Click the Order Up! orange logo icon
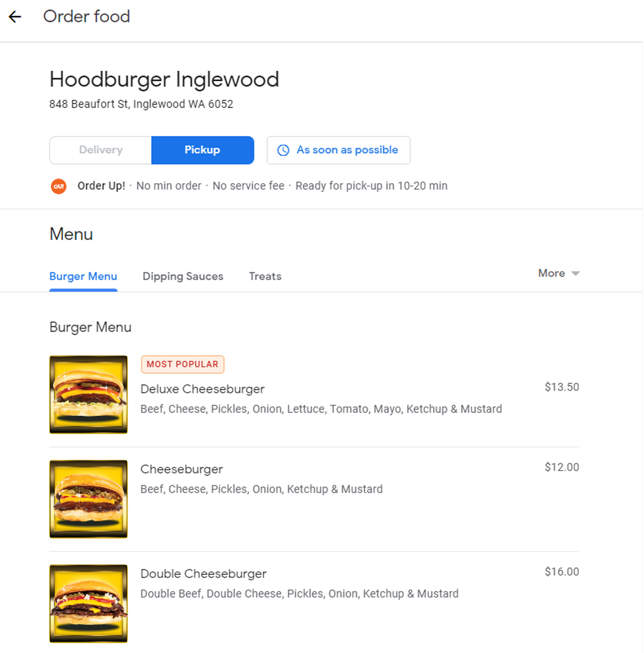The height and width of the screenshot is (653, 644). click(58, 186)
